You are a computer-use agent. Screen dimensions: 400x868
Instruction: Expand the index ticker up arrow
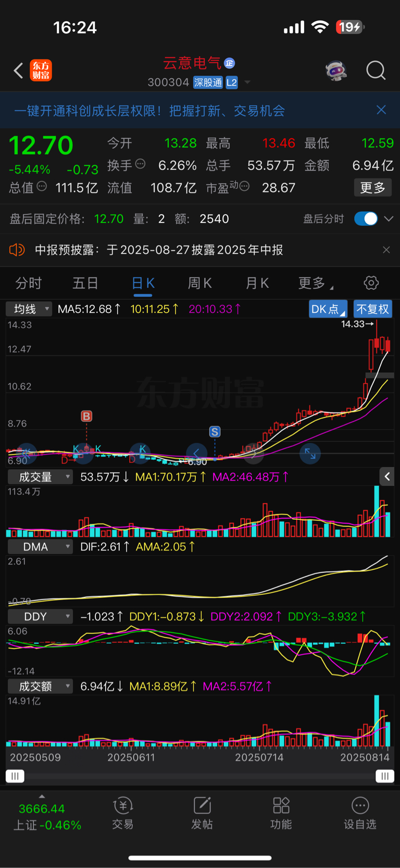tap(42, 796)
